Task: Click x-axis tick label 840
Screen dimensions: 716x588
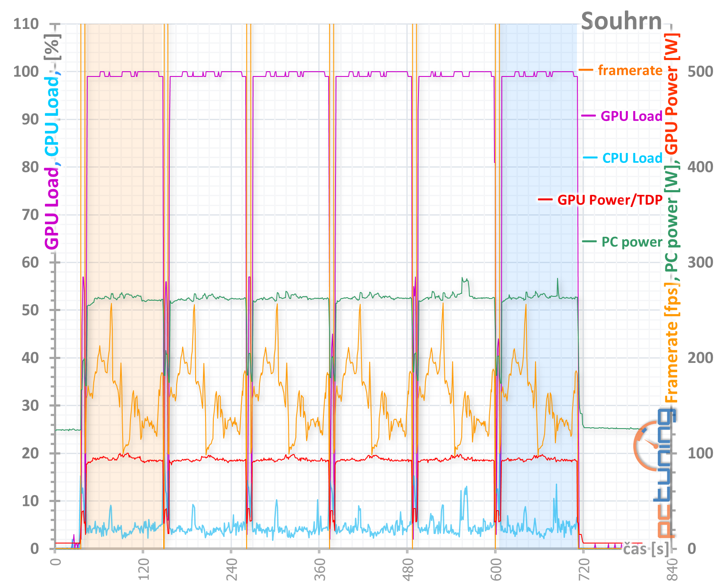Action: tap(672, 569)
